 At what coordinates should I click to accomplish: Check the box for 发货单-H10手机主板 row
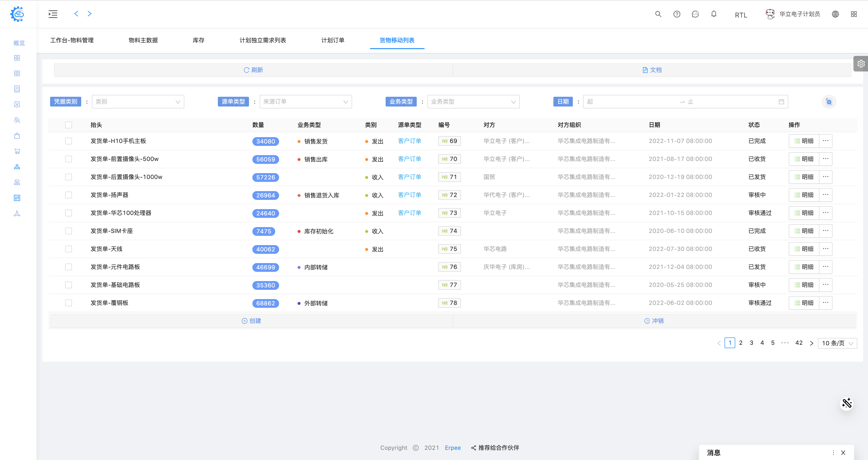68,141
